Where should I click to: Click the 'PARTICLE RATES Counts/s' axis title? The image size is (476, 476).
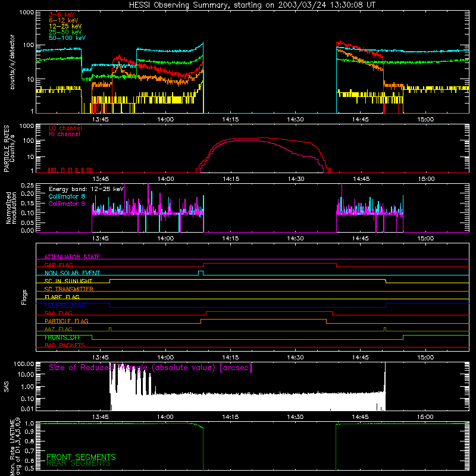(9, 149)
